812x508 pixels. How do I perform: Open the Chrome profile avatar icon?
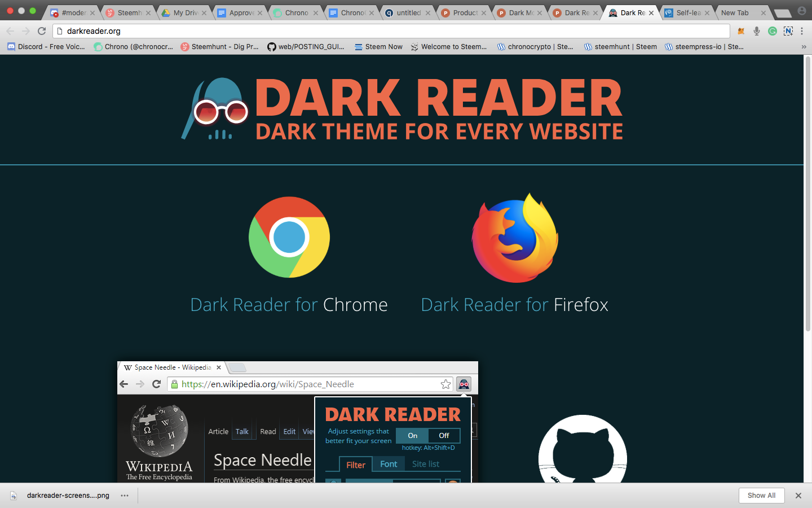801,11
